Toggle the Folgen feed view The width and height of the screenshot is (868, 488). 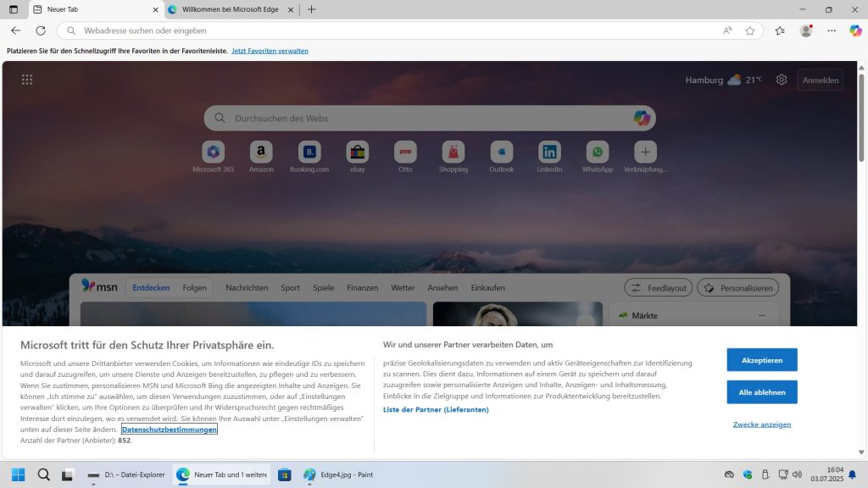(x=194, y=287)
